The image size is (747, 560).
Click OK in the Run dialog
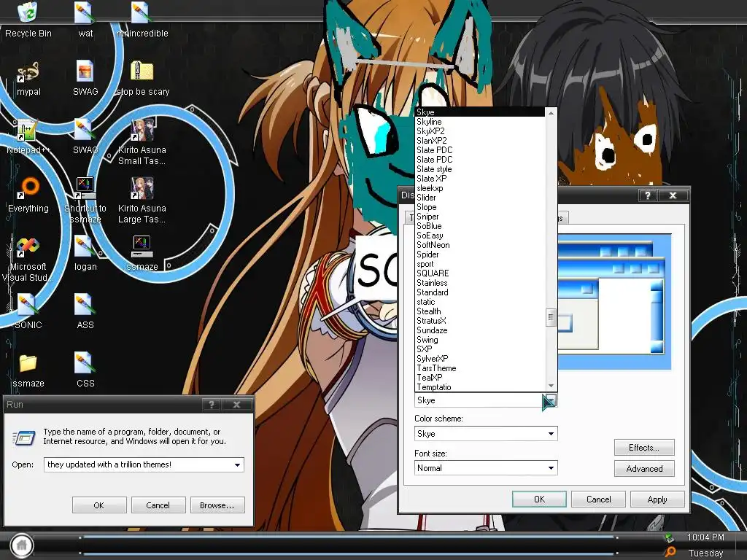point(99,505)
